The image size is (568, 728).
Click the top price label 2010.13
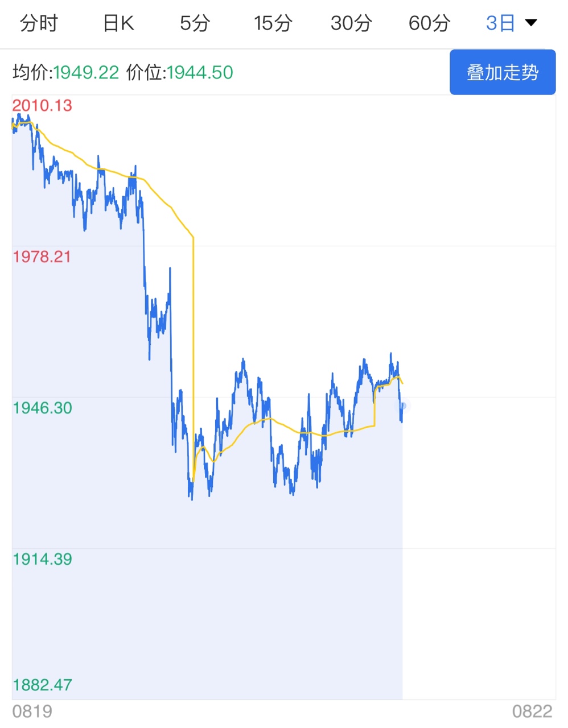coord(42,105)
